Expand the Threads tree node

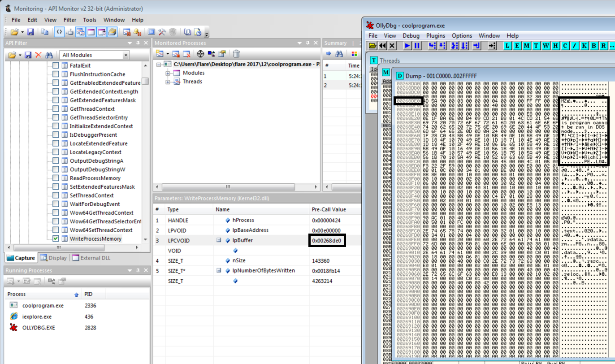pos(168,82)
